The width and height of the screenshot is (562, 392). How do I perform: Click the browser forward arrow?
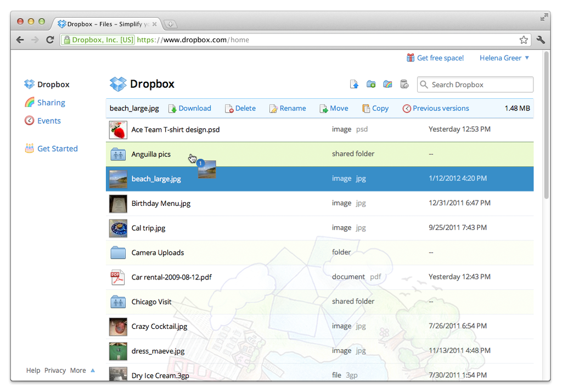(35, 40)
